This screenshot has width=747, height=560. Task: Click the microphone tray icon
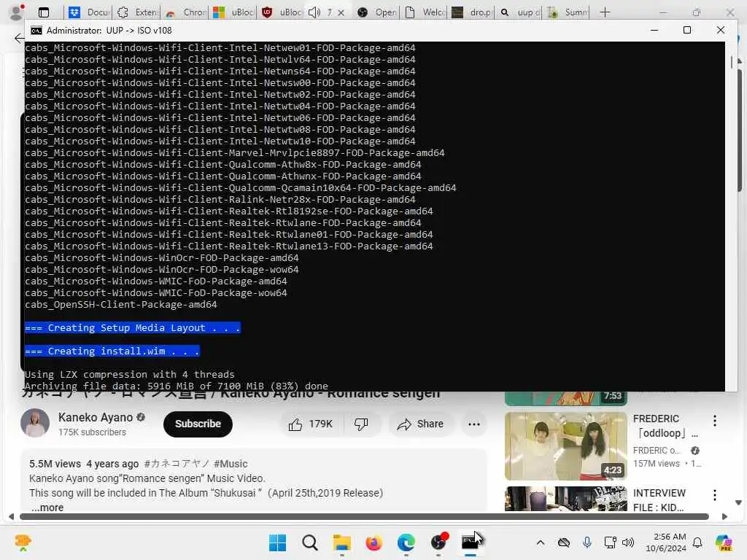click(x=587, y=542)
